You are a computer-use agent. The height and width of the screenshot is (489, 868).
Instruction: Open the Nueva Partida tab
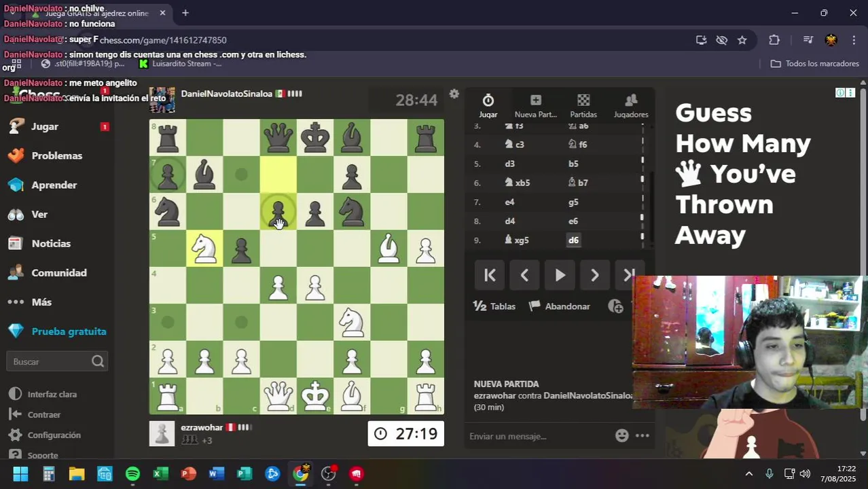(535, 107)
